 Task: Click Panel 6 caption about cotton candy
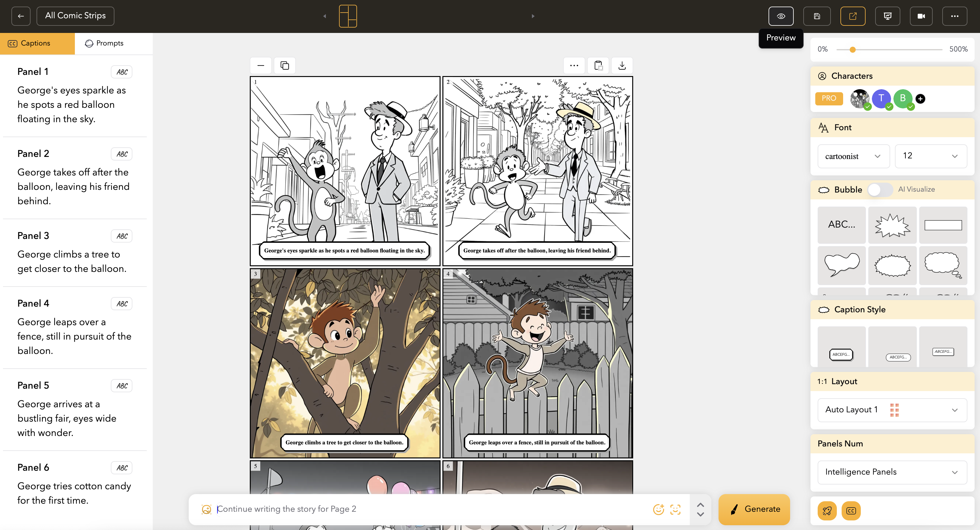(74, 493)
